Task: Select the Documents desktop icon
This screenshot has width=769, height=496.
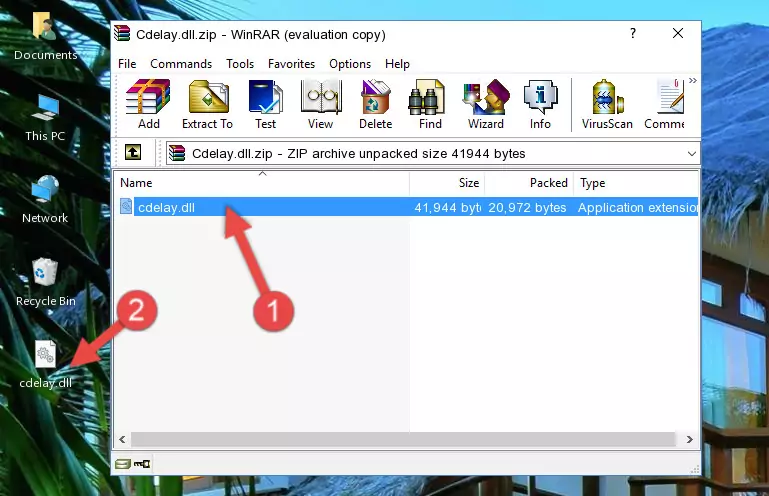Action: coord(46,37)
